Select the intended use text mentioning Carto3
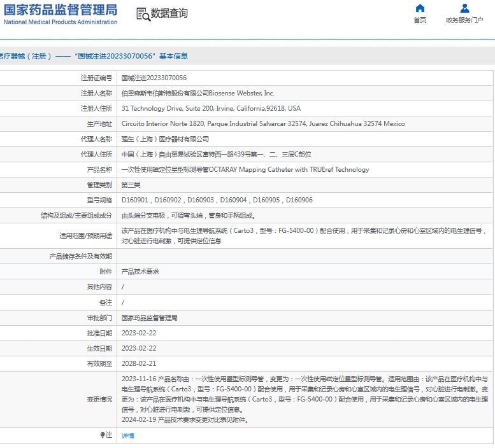 click(x=304, y=236)
